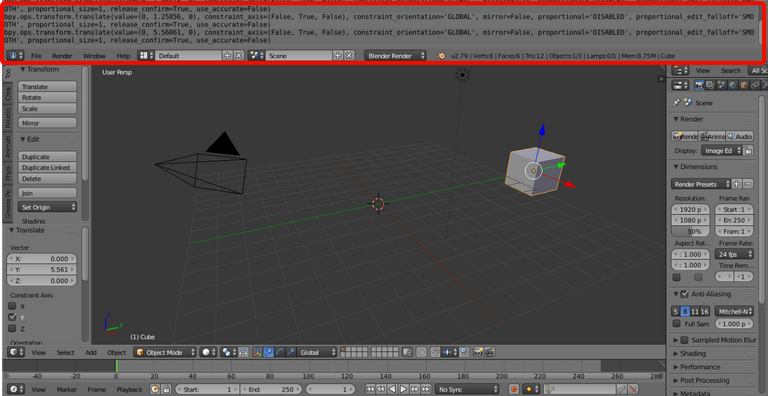Open the World properties tab icon
The width and height of the screenshot is (768, 396).
pos(732,85)
